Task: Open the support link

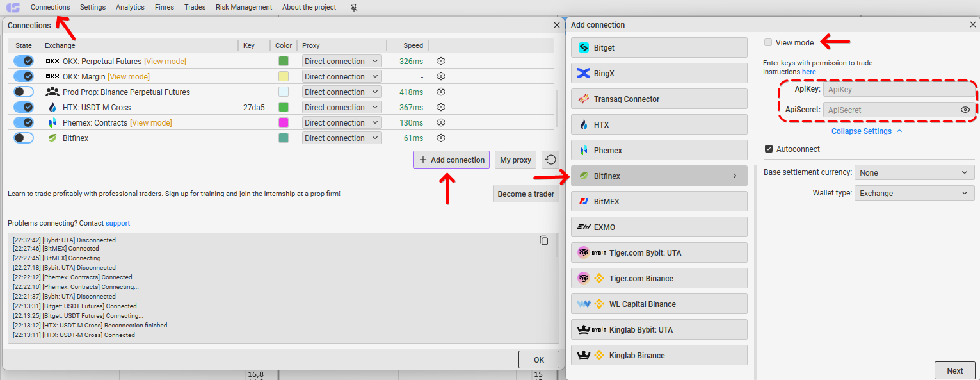Action: coord(118,223)
